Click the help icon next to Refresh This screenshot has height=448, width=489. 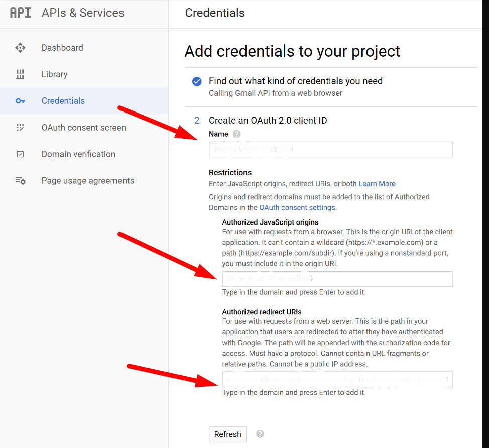point(260,434)
